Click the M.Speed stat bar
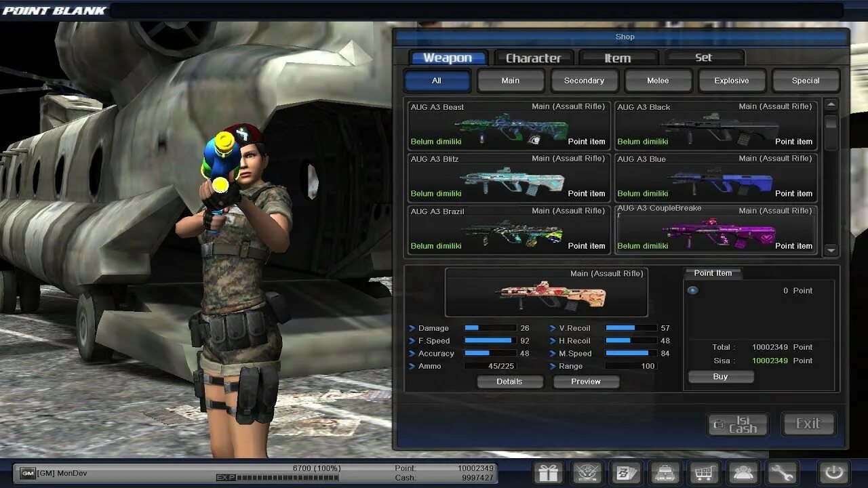Screen dimensions: 868x488 pyautogui.click(x=631, y=354)
